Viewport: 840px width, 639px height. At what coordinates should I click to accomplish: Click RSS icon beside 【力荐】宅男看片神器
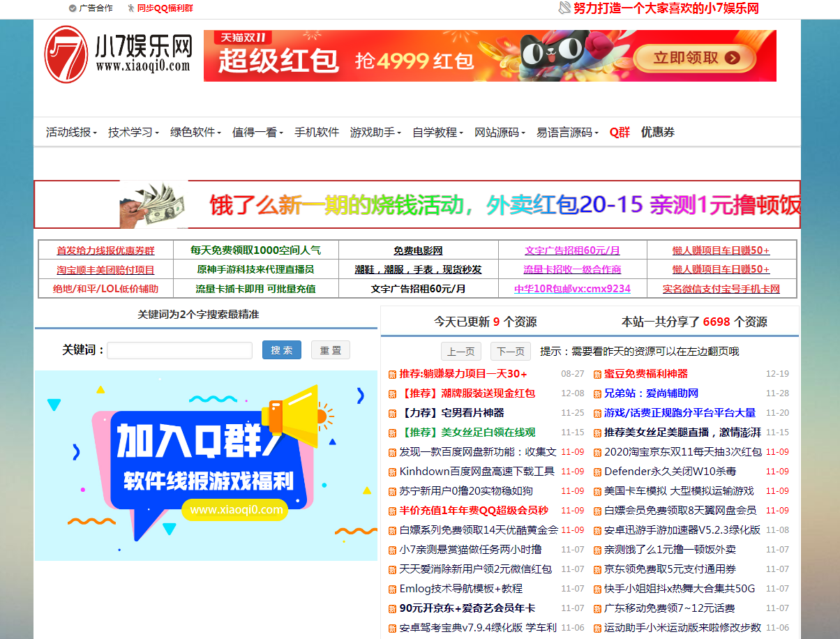click(392, 414)
